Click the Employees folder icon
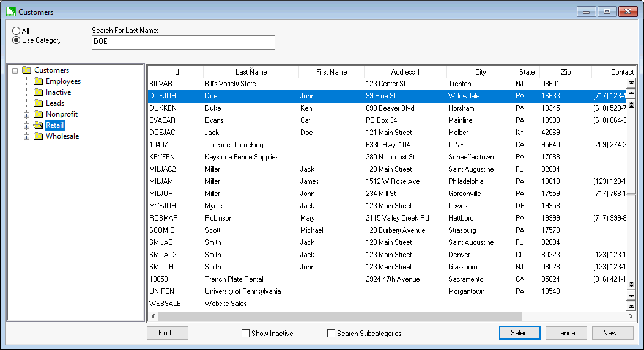644x350 pixels. [38, 81]
